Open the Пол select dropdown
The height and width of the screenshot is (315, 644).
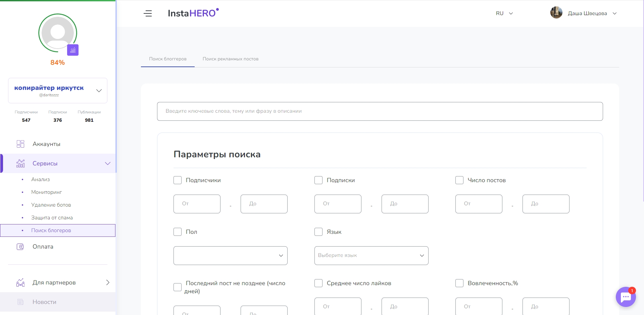[x=231, y=256]
